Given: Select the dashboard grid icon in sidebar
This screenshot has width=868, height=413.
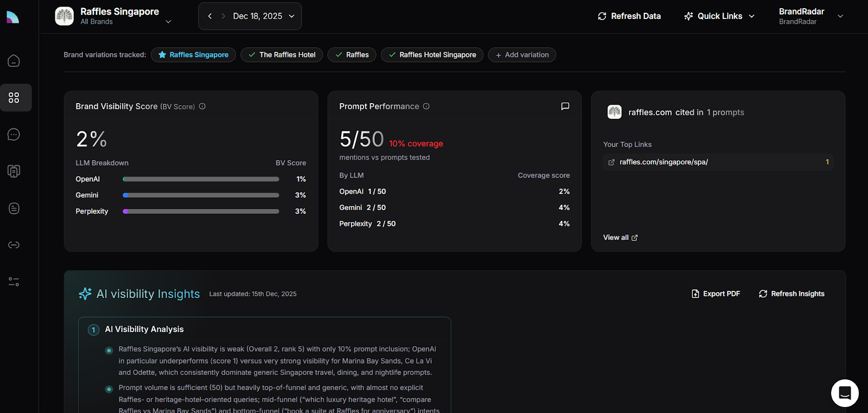Looking at the screenshot, I should [x=14, y=98].
